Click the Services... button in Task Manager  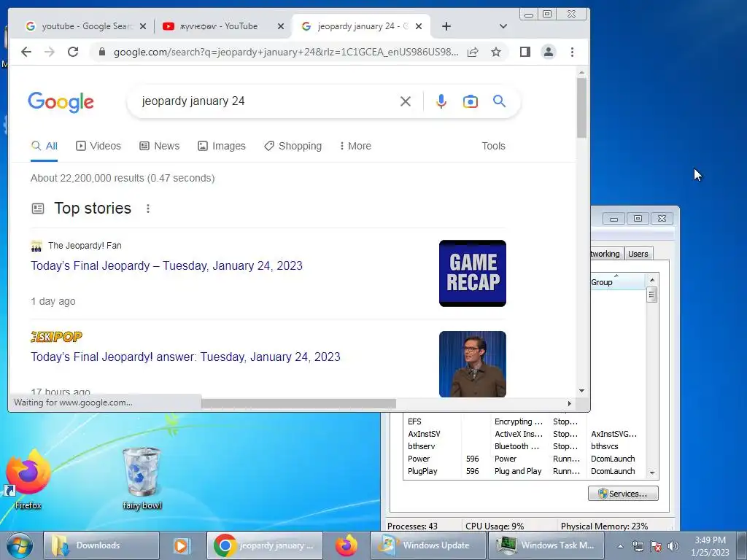pyautogui.click(x=623, y=494)
